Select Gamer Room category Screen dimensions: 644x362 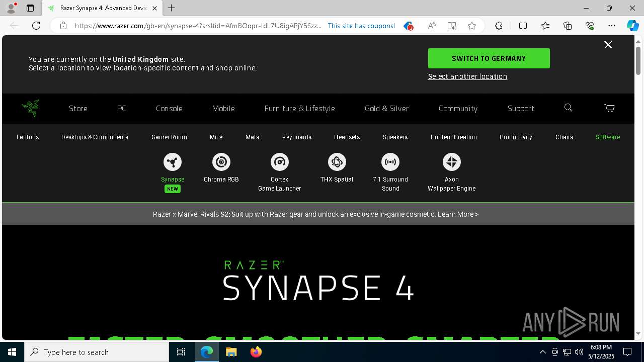(x=169, y=137)
